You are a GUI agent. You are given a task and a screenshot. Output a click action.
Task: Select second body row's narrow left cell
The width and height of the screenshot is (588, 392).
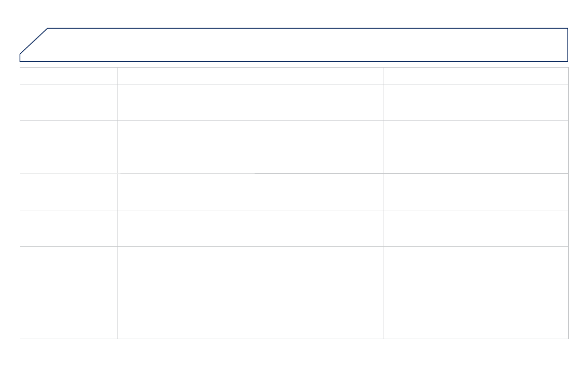[x=69, y=147]
